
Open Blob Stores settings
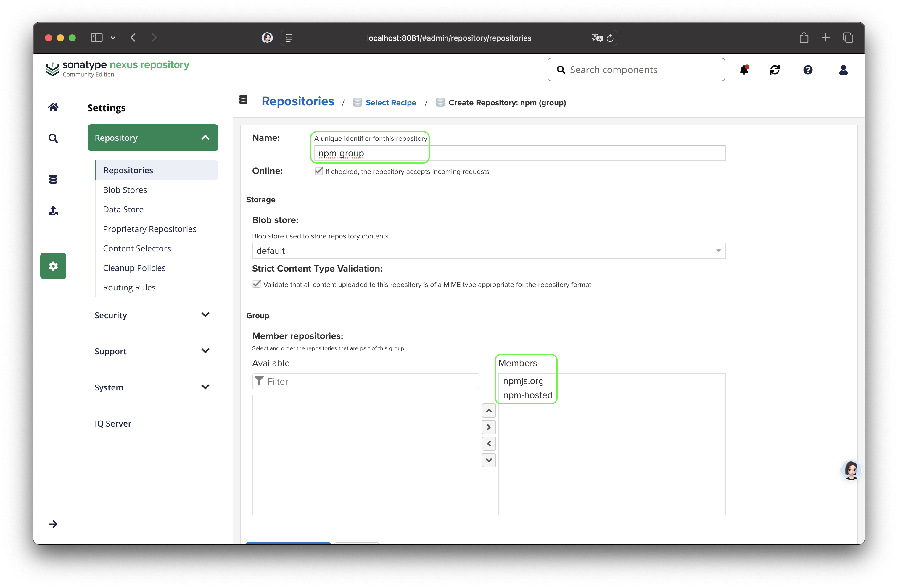tap(125, 190)
